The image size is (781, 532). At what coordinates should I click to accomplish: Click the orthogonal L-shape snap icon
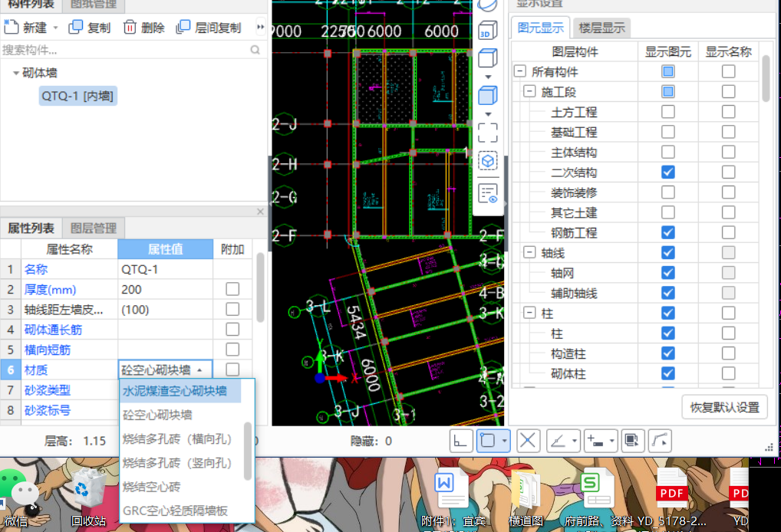pos(461,441)
